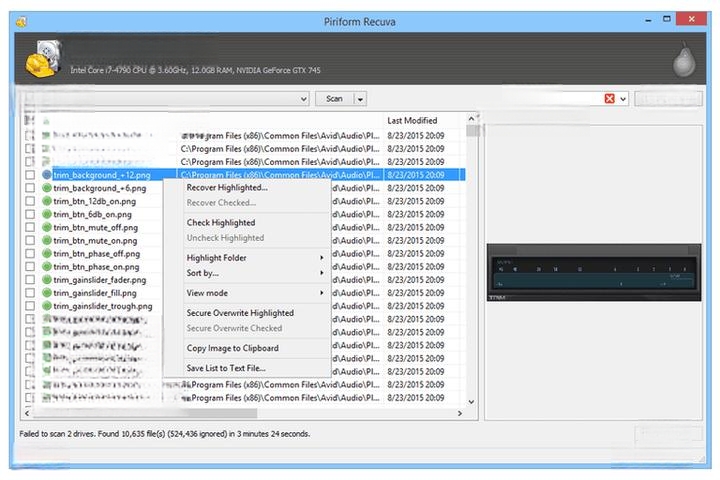720x480 pixels.
Task: Check the box for trim_gainslider_fill.png
Action: click(x=30, y=293)
